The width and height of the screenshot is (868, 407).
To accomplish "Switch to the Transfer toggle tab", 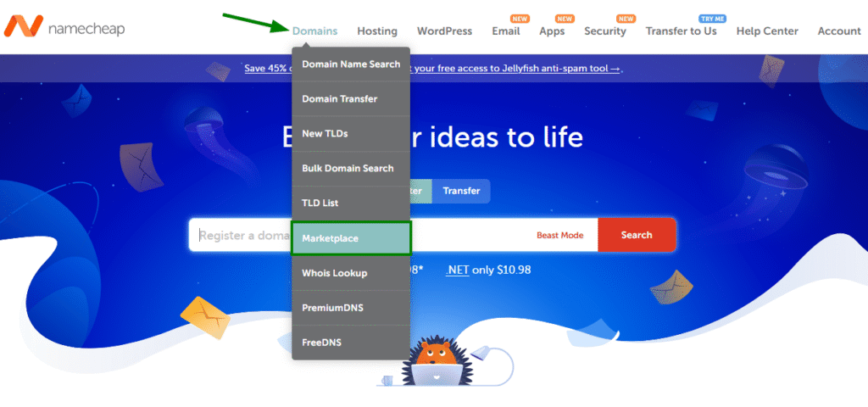I will pos(461,191).
